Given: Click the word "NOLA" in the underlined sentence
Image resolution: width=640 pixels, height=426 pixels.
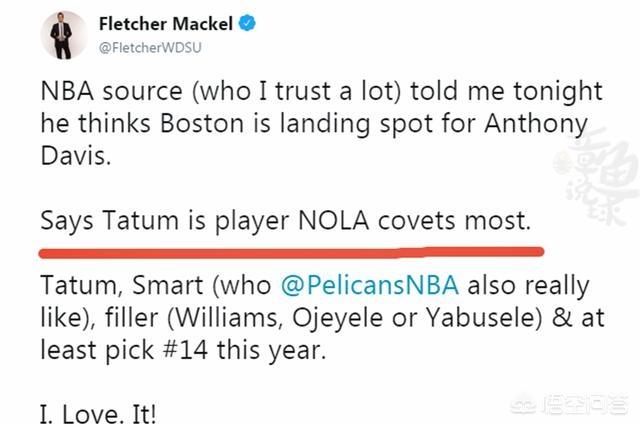Looking at the screenshot, I should (333, 221).
